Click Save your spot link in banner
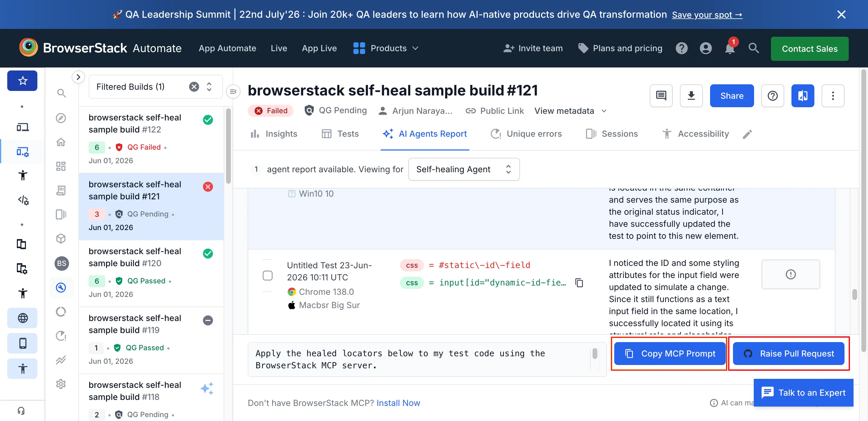This screenshot has width=868, height=421. 707,14
